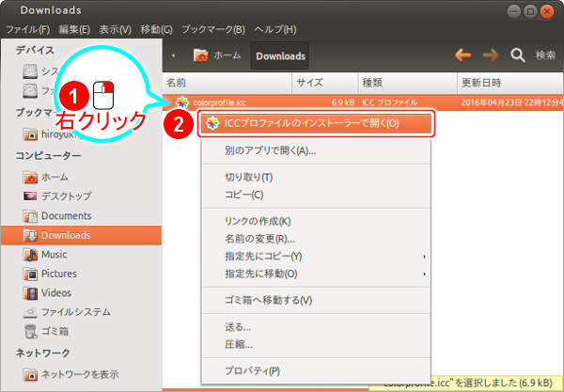Select 指定先にコピー(Y) entry

point(316,257)
